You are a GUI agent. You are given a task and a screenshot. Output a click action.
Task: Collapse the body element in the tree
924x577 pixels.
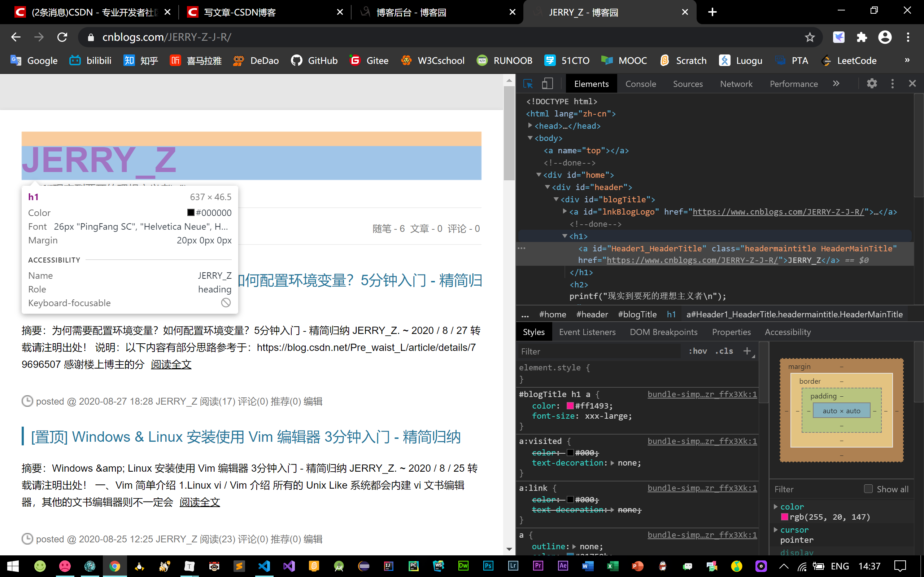pos(530,138)
